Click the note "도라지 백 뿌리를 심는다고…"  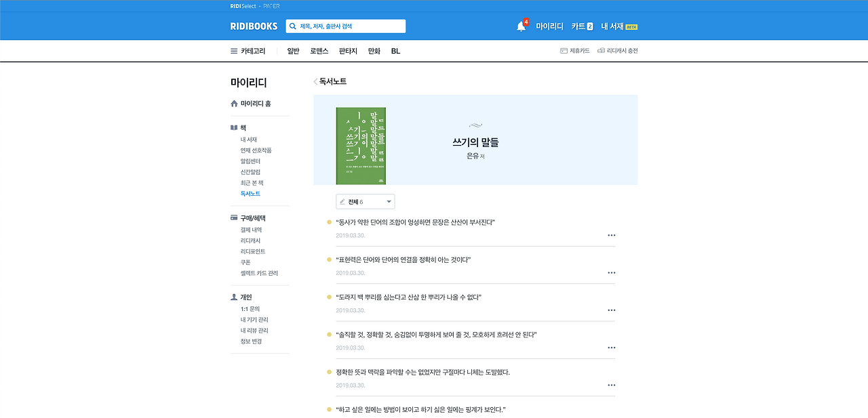409,297
